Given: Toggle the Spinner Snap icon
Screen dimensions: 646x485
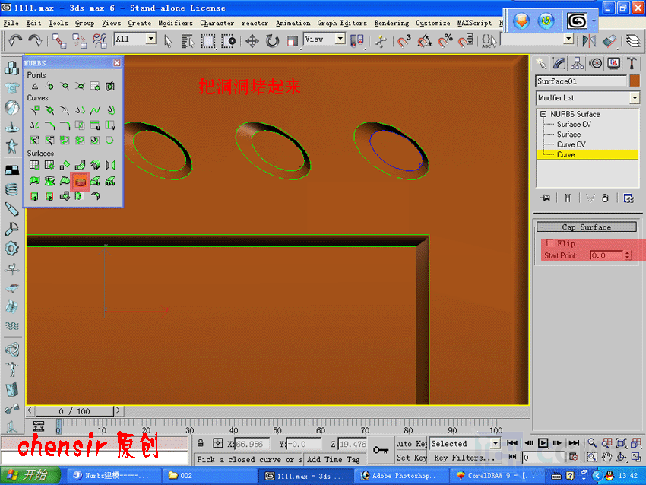Looking at the screenshot, I should [466, 41].
